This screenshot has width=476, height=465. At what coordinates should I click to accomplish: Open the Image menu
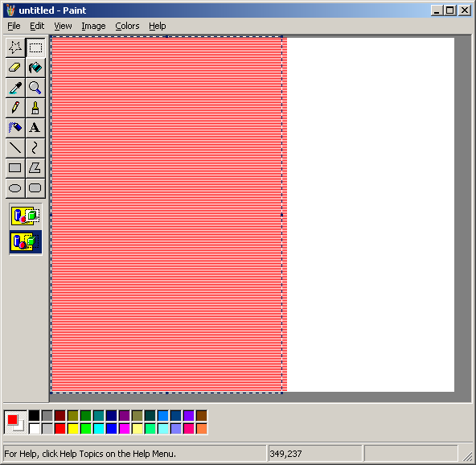(93, 26)
